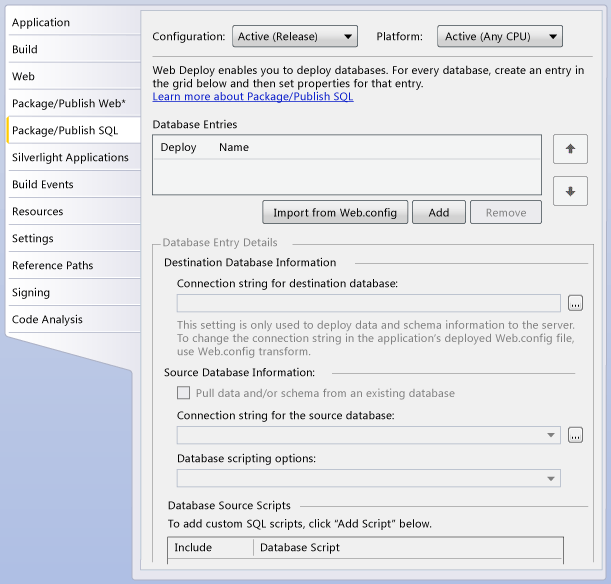Open Silverlight Applications tab

74,157
